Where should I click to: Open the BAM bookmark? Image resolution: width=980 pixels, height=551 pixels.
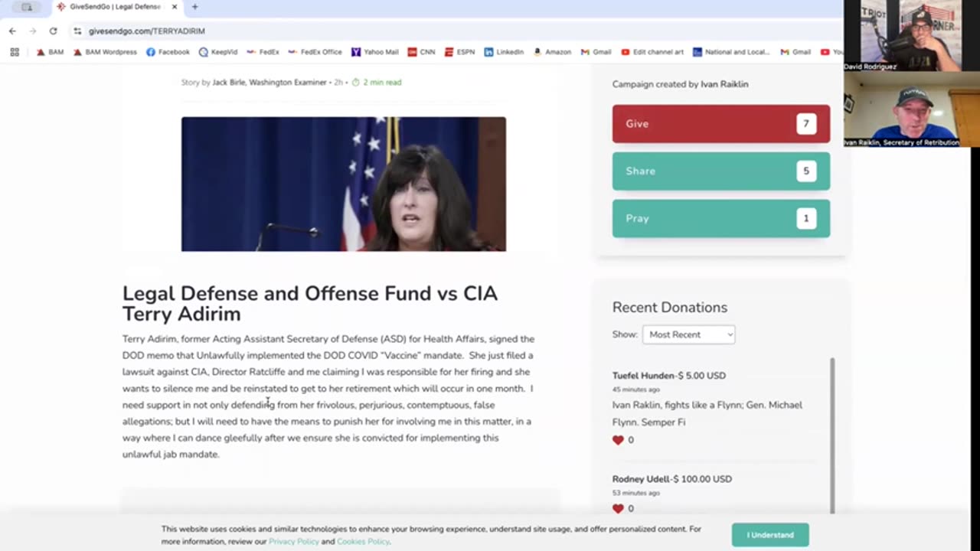pos(51,52)
